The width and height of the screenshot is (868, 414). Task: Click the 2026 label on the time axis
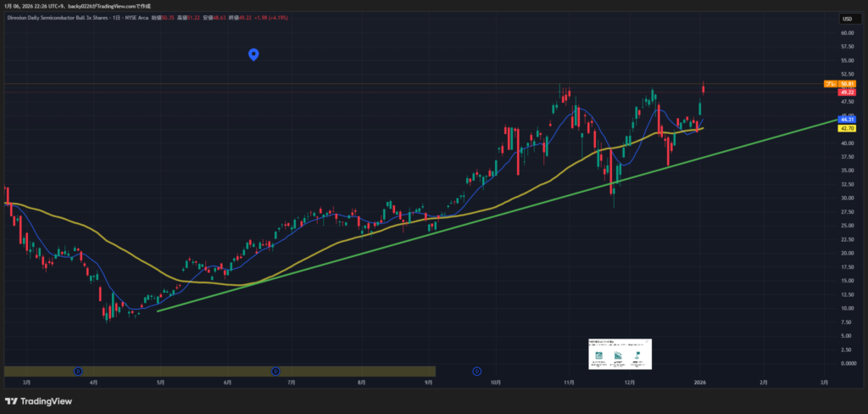pyautogui.click(x=700, y=383)
